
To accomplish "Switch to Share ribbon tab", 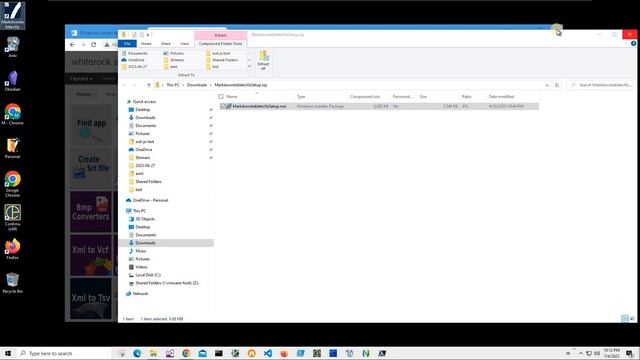I will [x=166, y=43].
